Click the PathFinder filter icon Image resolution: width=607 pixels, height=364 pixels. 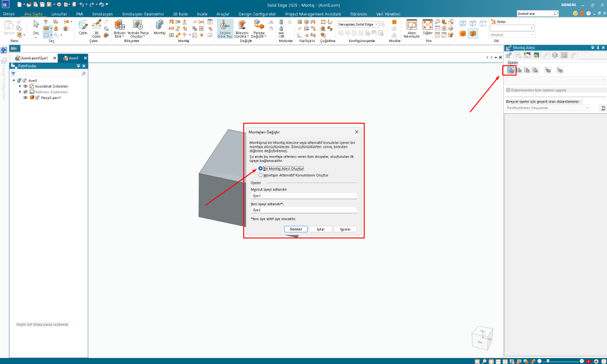(13, 73)
